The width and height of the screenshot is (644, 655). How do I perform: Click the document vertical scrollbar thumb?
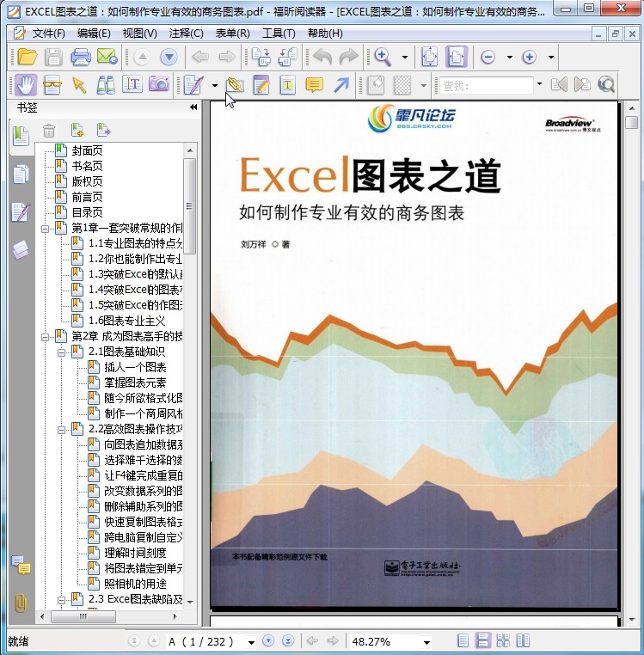[x=632, y=122]
